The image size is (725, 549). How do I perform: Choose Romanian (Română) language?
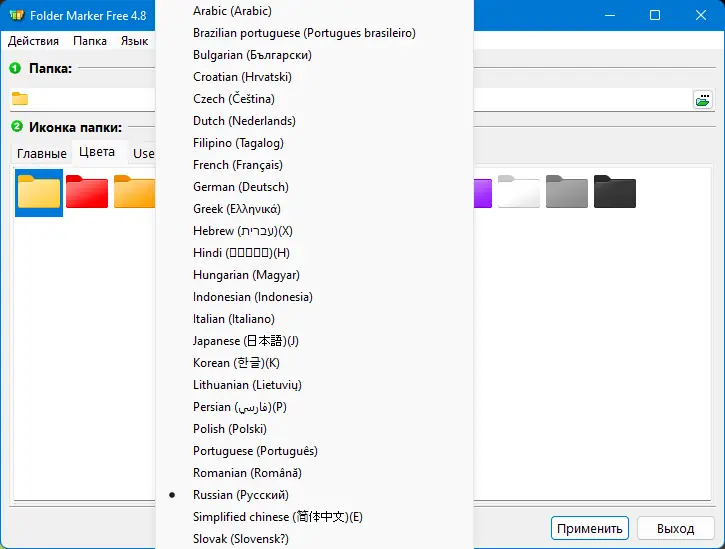314,473
